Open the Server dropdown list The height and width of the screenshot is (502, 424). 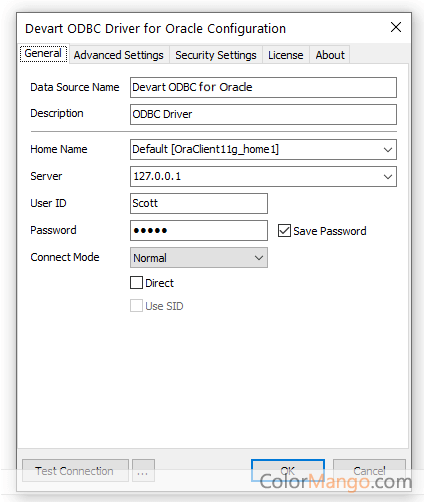tap(388, 177)
